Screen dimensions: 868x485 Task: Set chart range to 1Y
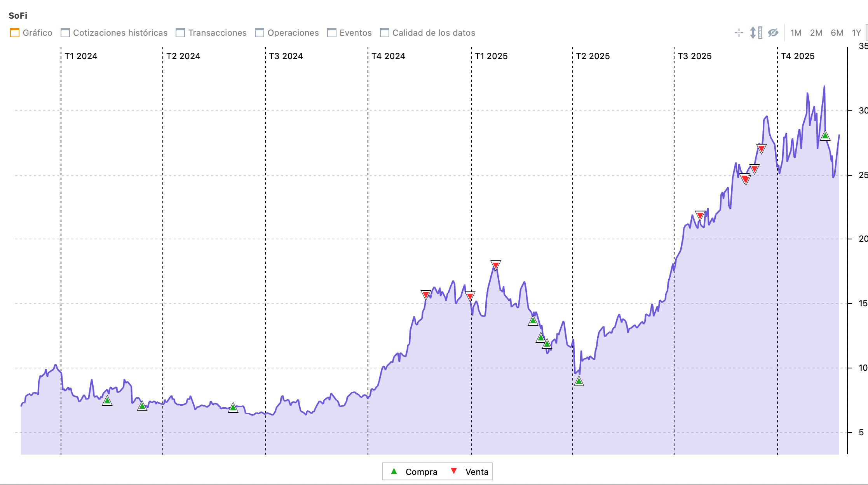click(856, 33)
